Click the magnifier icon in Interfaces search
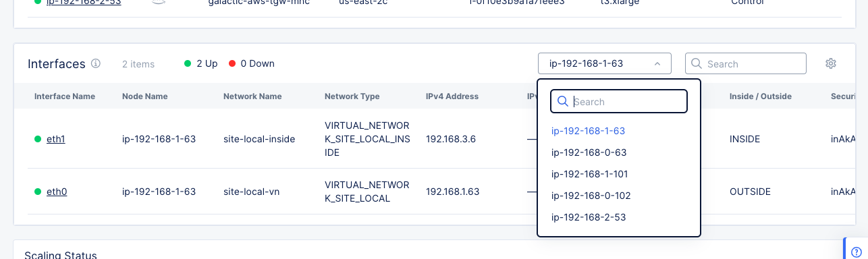Image resolution: width=868 pixels, height=259 pixels. pos(697,64)
